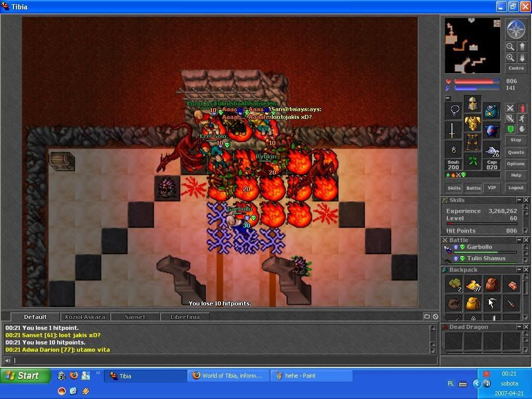Open new channel button beside chat tabs
Viewport: 532px width, 399px height.
(x=427, y=316)
